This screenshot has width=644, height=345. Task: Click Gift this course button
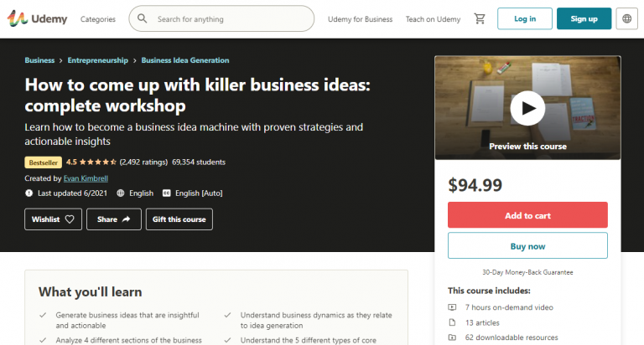[x=179, y=219]
